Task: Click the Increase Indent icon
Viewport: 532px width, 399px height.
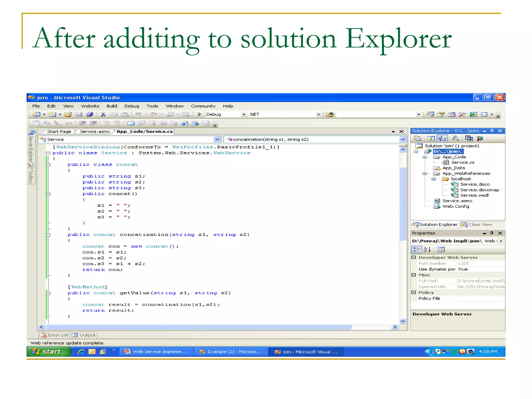Action: point(93,123)
